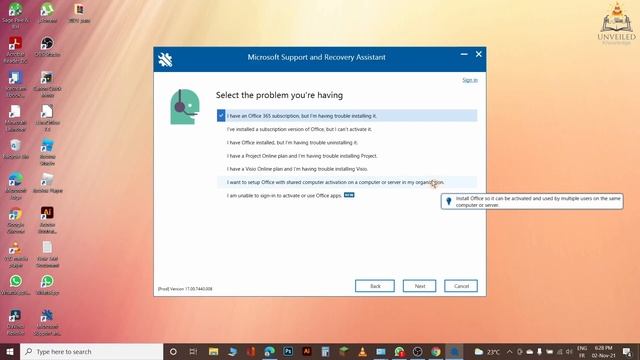Expand hidden system tray icons chevron
640x360 pixels.
click(509, 351)
